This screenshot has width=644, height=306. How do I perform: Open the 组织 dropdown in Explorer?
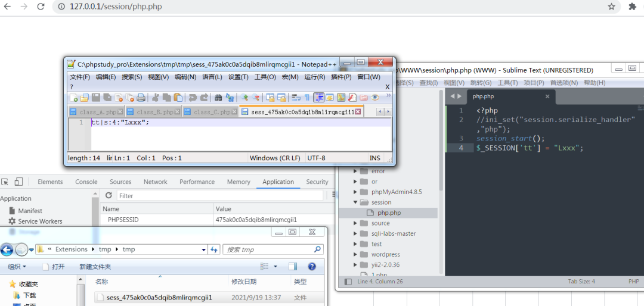point(17,267)
